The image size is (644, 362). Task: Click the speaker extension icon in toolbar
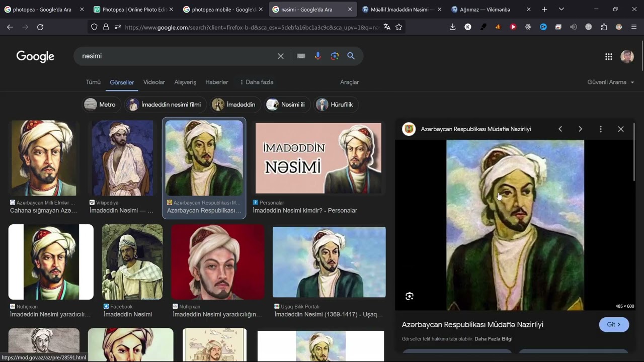(573, 27)
